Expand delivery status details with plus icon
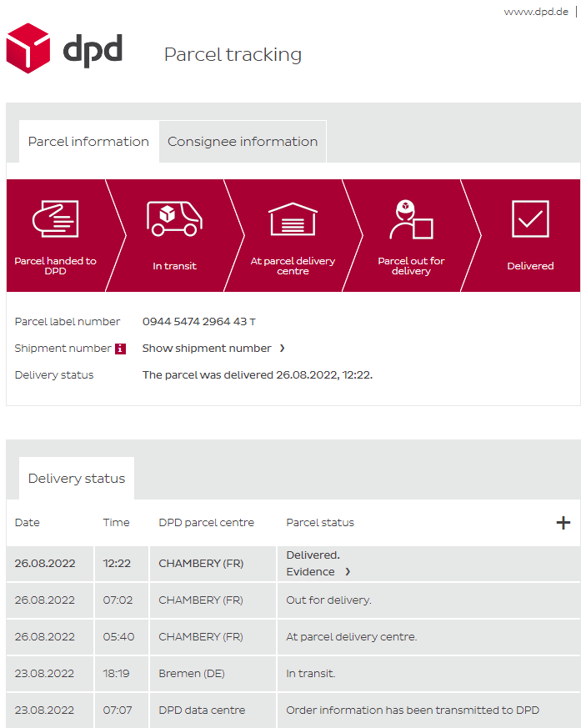 563,523
